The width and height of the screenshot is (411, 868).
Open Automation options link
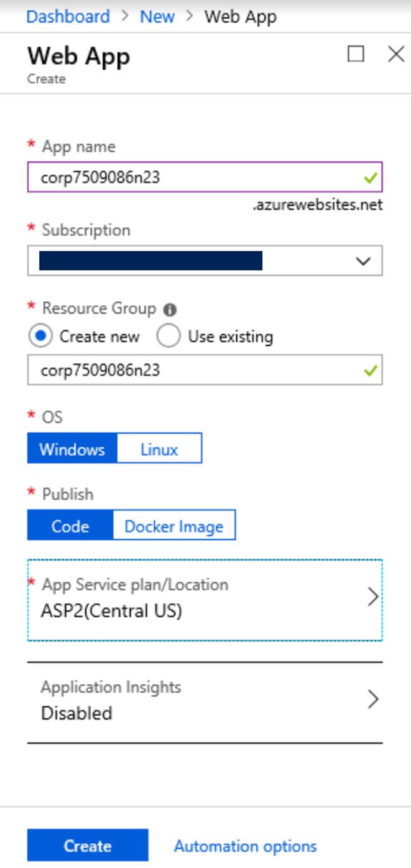coord(245,846)
